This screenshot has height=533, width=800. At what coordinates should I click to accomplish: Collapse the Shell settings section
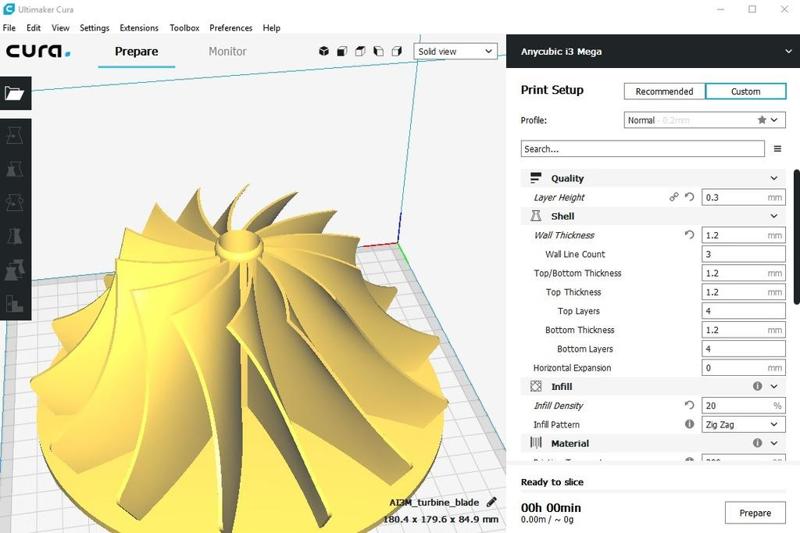pos(774,216)
